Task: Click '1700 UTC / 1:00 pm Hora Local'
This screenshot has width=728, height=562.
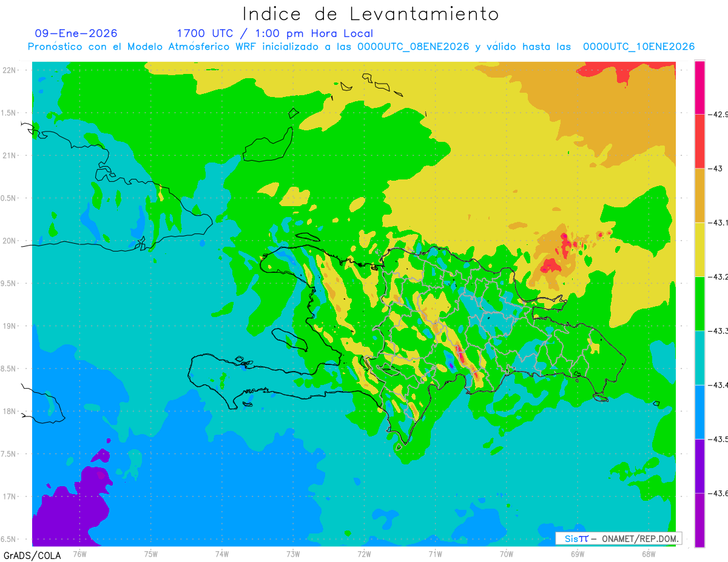Action: (275, 33)
